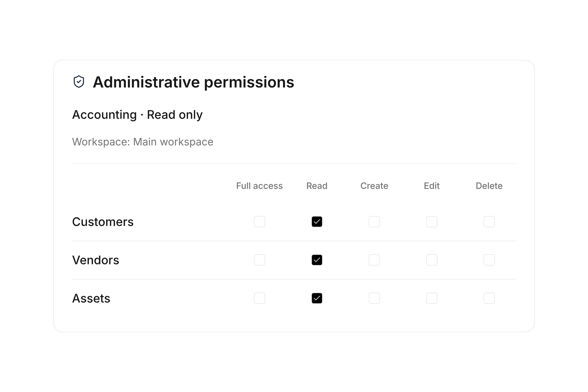Click the Accounting · Read only subtitle
588x392 pixels.
[138, 115]
